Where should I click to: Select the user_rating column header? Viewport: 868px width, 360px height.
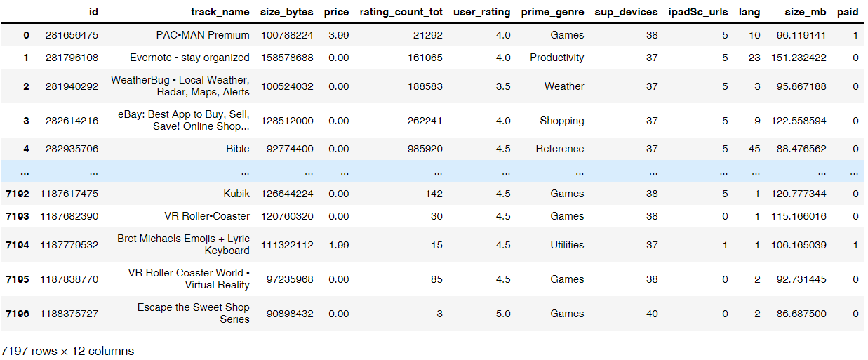482,12
